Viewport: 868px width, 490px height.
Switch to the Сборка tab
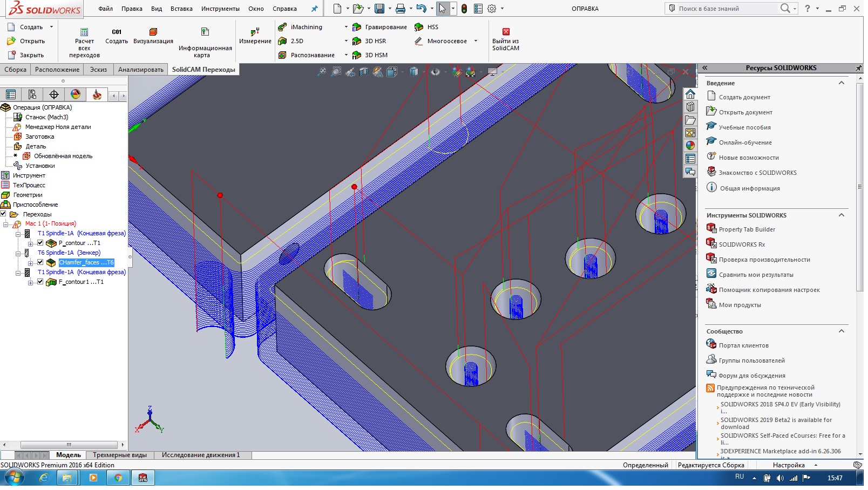point(15,70)
